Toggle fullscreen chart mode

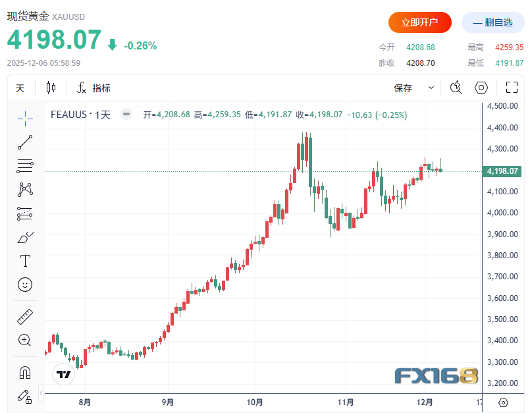[x=512, y=88]
